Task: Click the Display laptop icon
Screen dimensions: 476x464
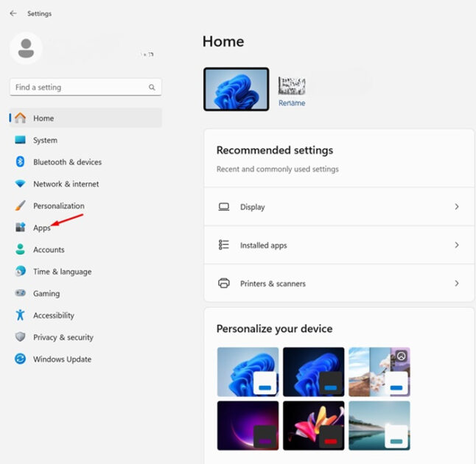Action: click(224, 207)
